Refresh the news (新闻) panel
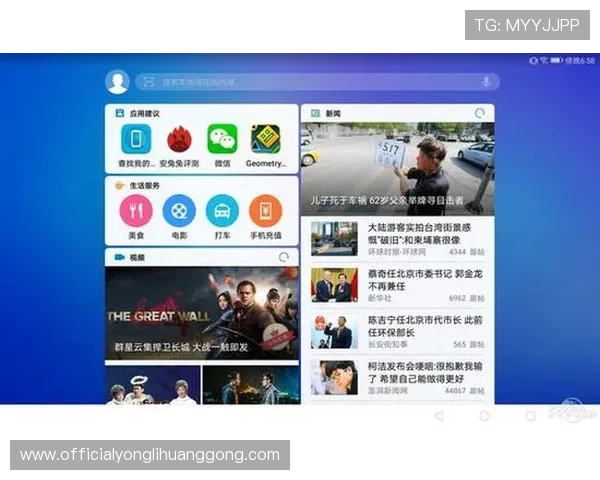This screenshot has height=480, width=600. point(481,114)
